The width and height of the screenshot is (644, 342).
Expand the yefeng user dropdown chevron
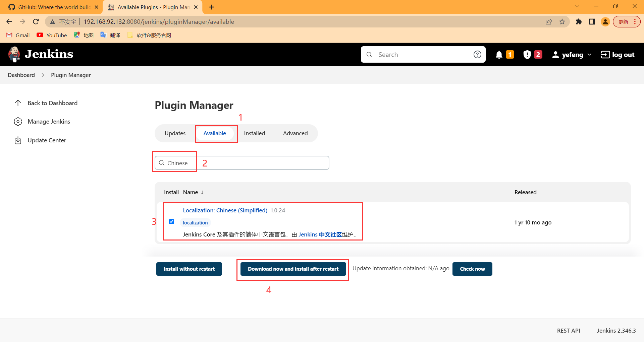coord(590,55)
